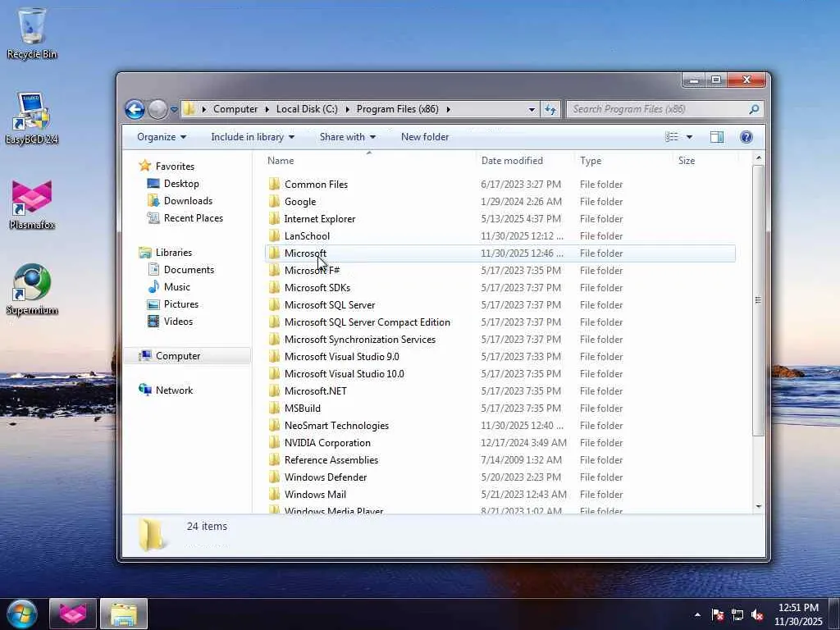
Task: Select the Windows Defender folder
Action: 325,477
